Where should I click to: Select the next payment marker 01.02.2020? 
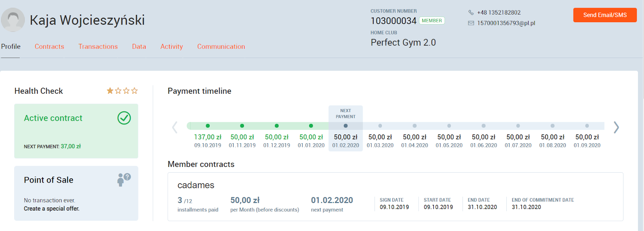point(345,126)
